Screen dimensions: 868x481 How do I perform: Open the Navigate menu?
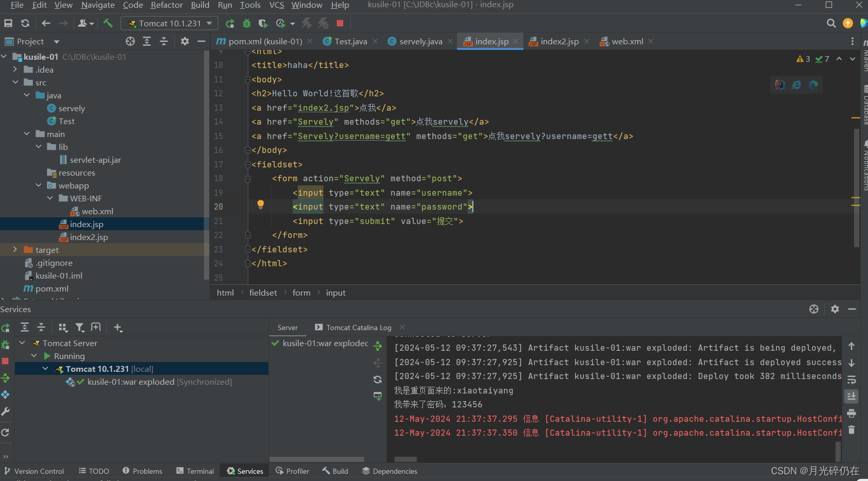click(98, 5)
